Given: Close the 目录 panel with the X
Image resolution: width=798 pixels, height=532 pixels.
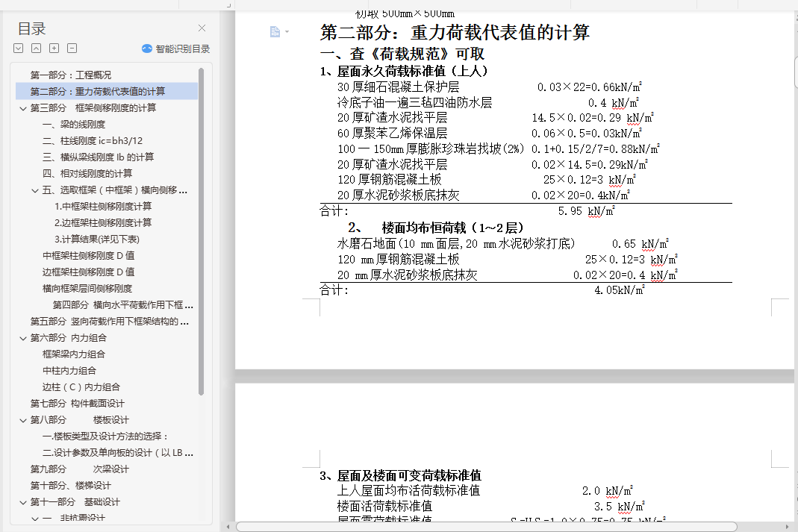Looking at the screenshot, I should coord(202,28).
